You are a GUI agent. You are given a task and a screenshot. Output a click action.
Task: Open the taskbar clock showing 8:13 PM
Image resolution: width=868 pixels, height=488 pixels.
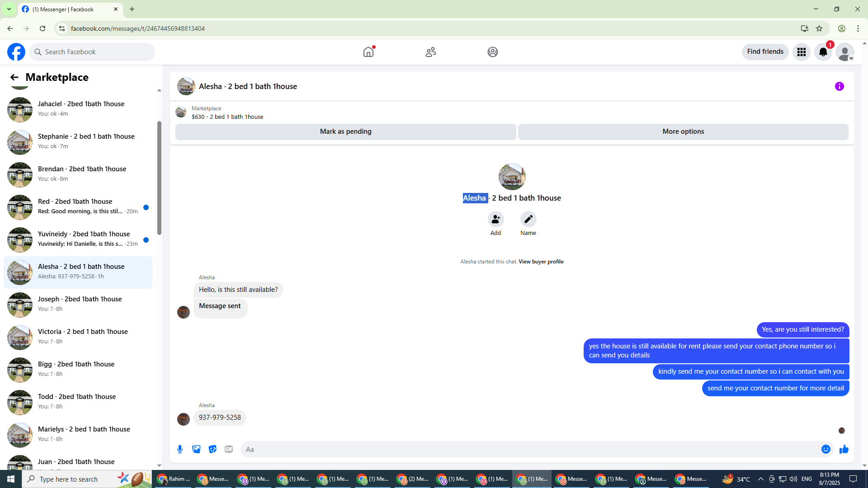829,479
